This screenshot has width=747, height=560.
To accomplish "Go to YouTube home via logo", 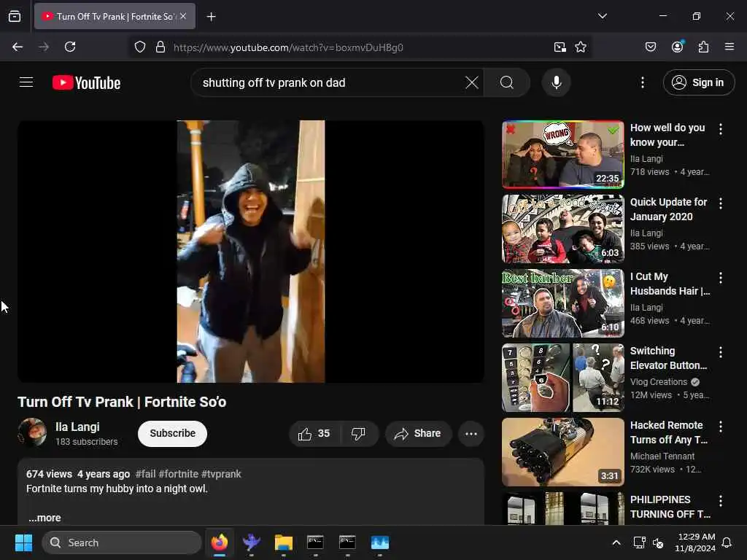I will tap(86, 83).
